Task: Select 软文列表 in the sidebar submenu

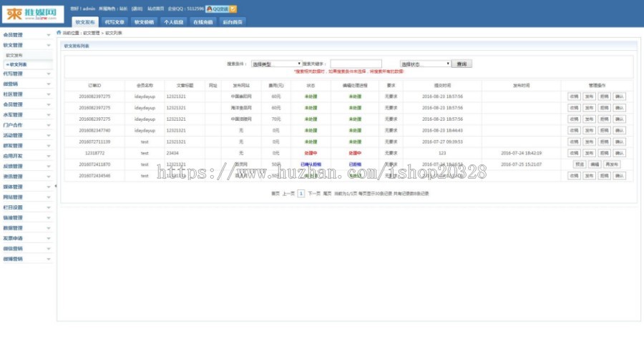Action: click(17, 64)
